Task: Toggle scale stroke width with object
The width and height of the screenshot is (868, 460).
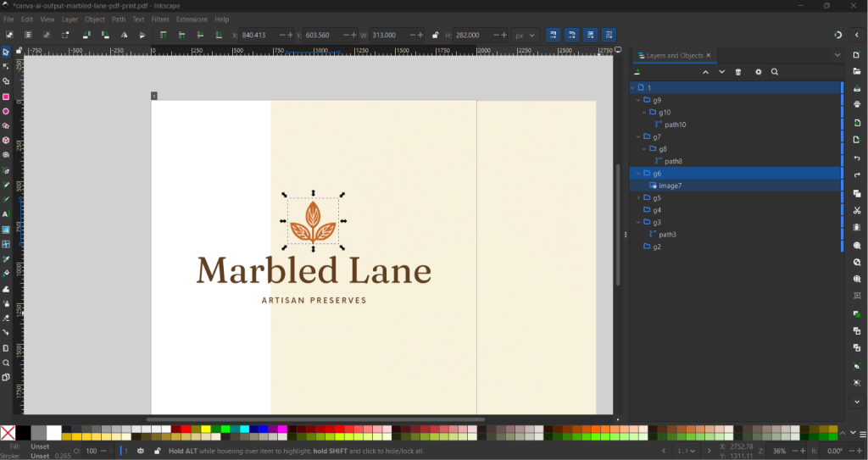Action: tap(553, 35)
